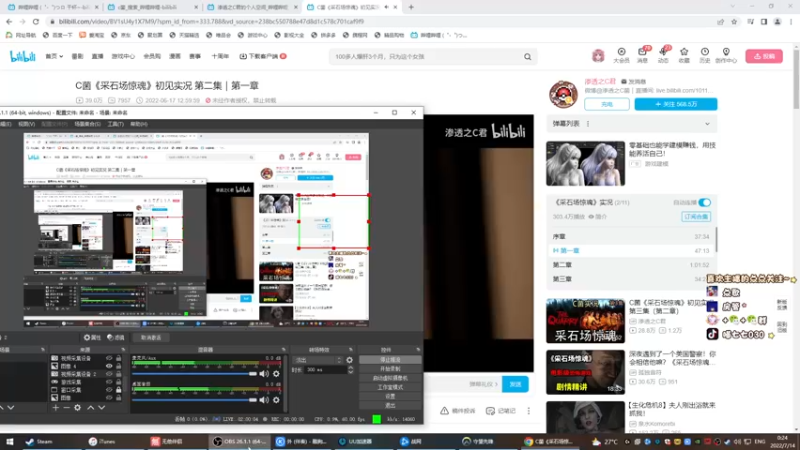The width and height of the screenshot is (800, 450).
Task: Add a source with OBS plus icon
Action: 55,408
